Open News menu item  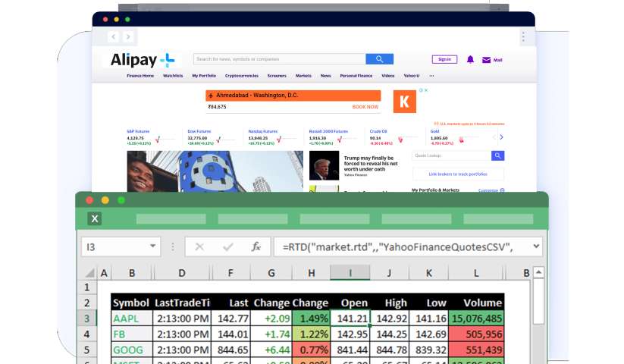[325, 76]
